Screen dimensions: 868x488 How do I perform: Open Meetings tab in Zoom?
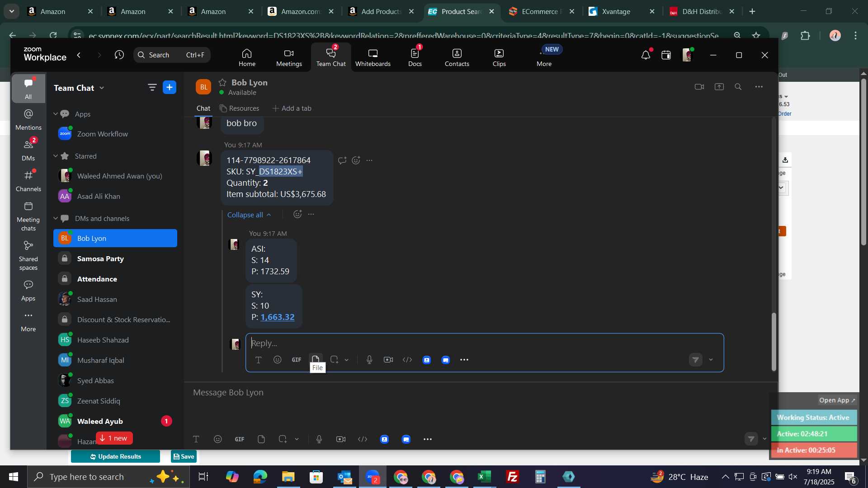coord(289,57)
